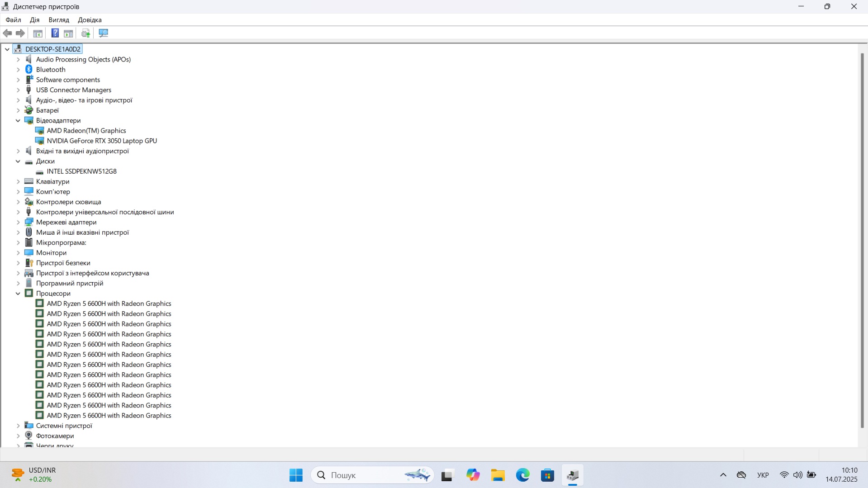Expand the Контролери сховища category

coord(18,202)
